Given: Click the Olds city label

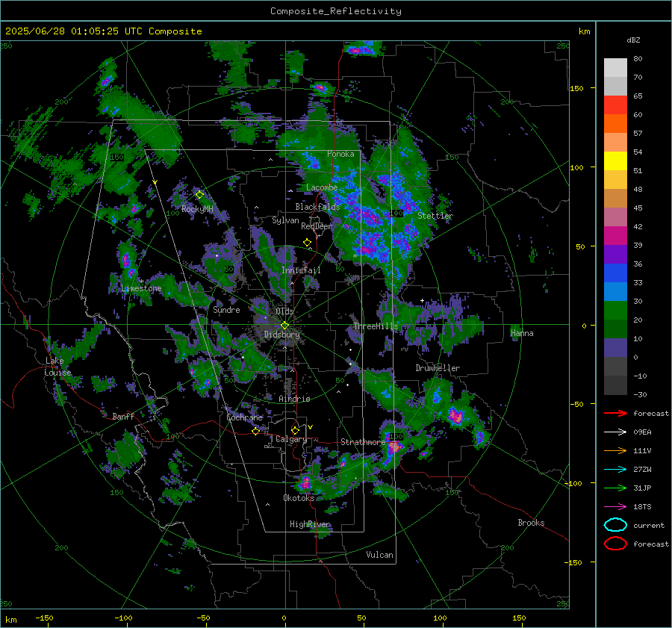Looking at the screenshot, I should coord(284,311).
